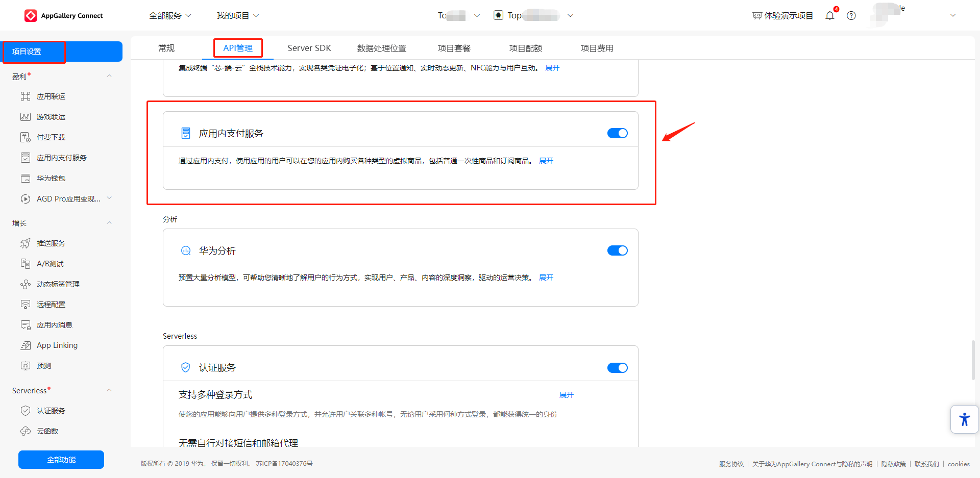
Task: Click 展开 on the NFC能力 description
Action: click(x=552, y=68)
